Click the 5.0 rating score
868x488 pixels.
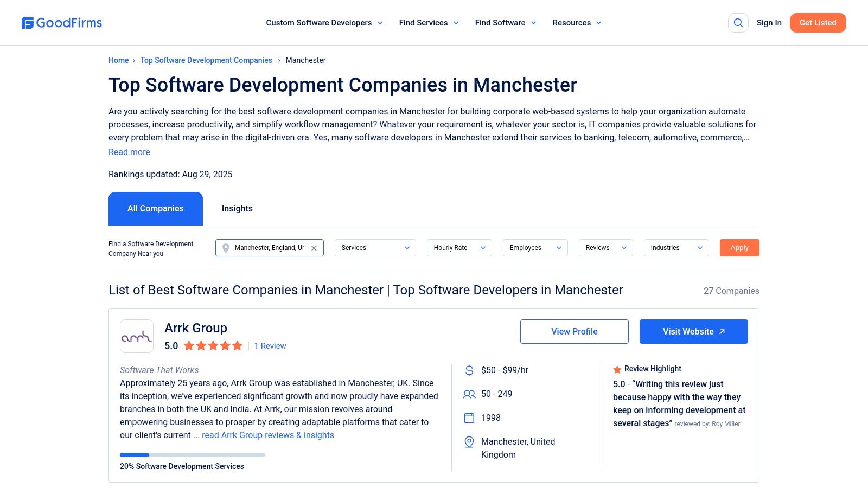[171, 346]
